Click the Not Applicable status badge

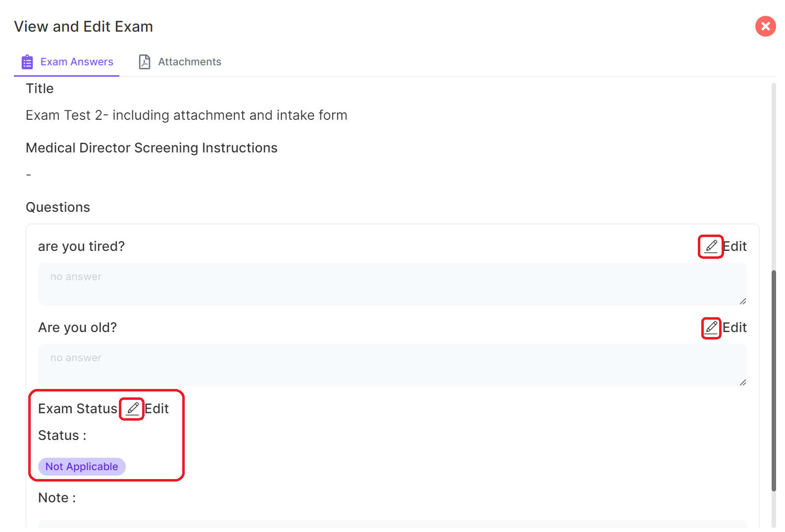[x=82, y=467]
